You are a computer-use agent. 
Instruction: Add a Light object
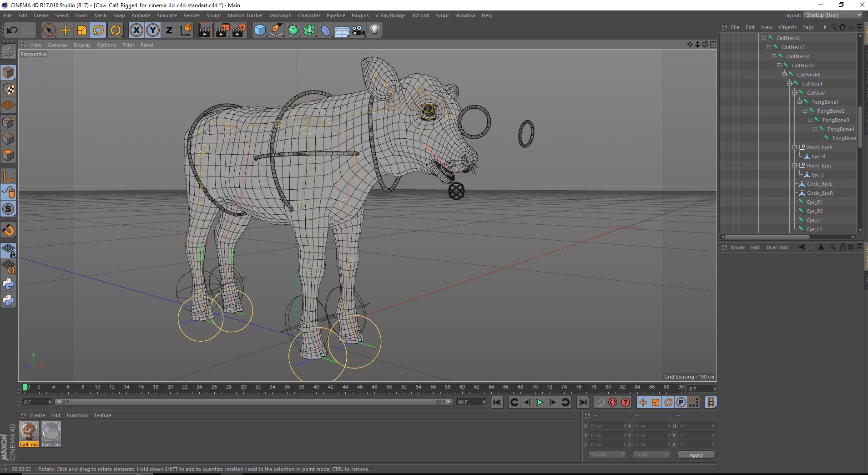375,30
